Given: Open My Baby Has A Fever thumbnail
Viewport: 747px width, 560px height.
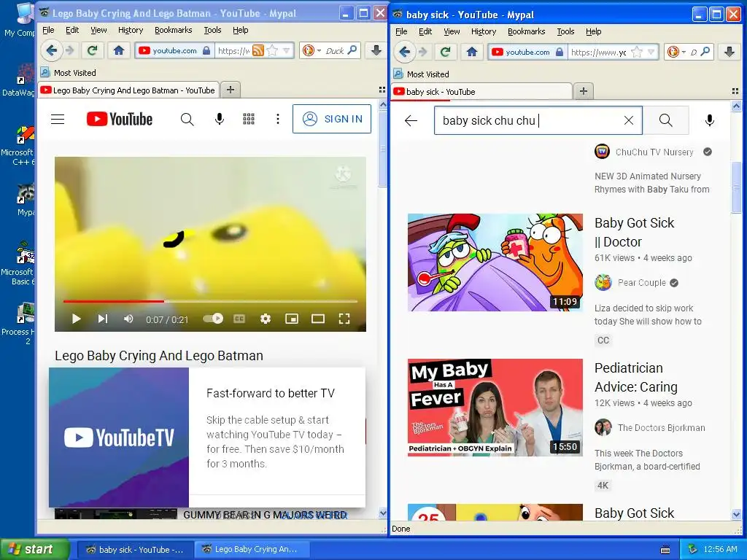Looking at the screenshot, I should tap(495, 408).
